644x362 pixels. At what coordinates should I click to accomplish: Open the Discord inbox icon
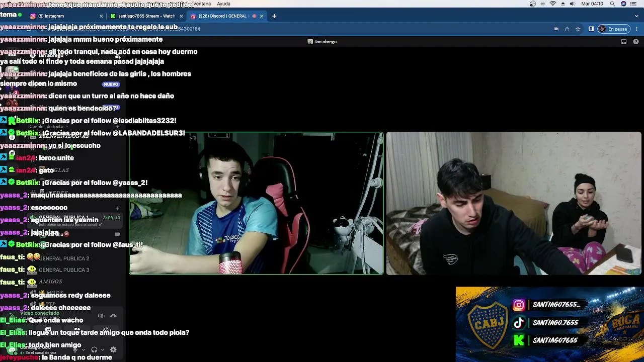tap(624, 42)
